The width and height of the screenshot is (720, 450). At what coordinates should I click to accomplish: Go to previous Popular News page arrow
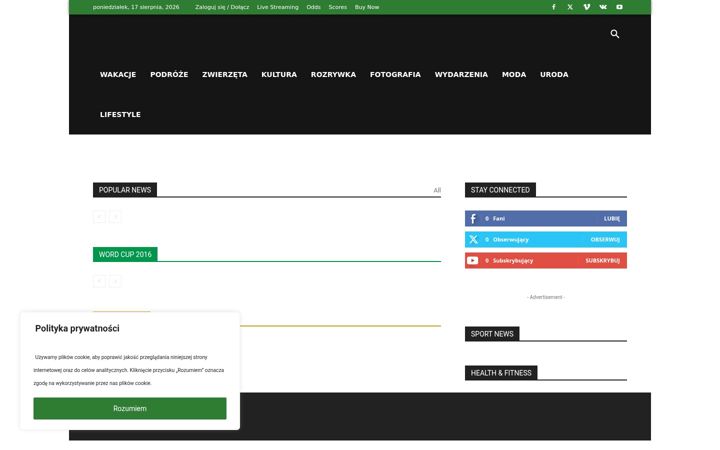(x=99, y=217)
